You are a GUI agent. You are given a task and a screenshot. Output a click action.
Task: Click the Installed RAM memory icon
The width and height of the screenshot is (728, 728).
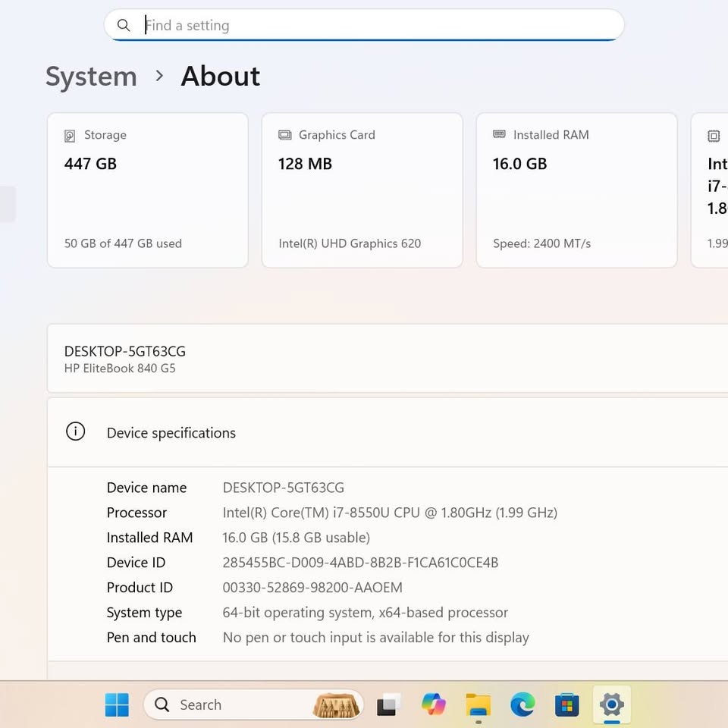tap(499, 134)
